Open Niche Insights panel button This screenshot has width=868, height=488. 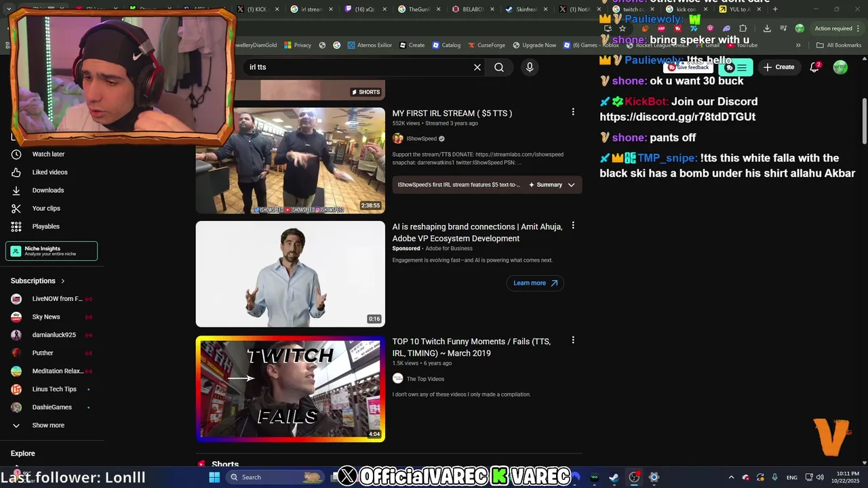(x=52, y=251)
